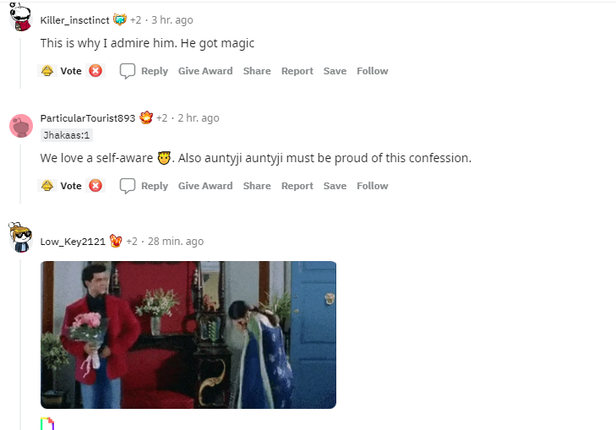Report Killer_insctinct's comment
Viewport: 616px width, 430px height.
(x=297, y=71)
